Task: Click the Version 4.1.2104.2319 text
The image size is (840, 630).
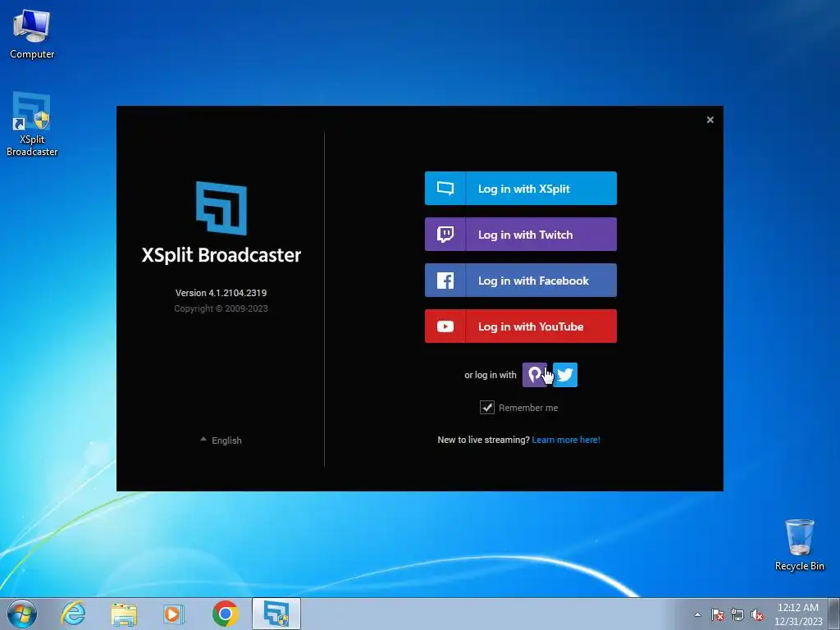Action: coord(221,293)
